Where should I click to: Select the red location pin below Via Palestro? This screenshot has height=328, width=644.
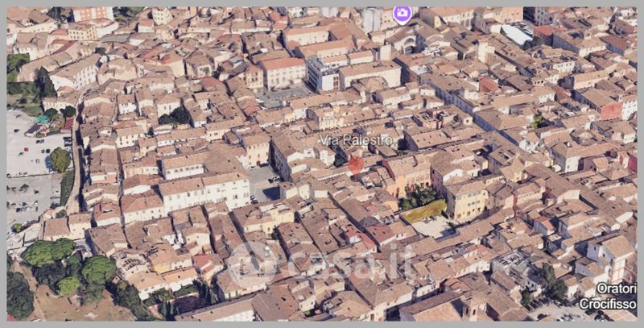[355, 165]
